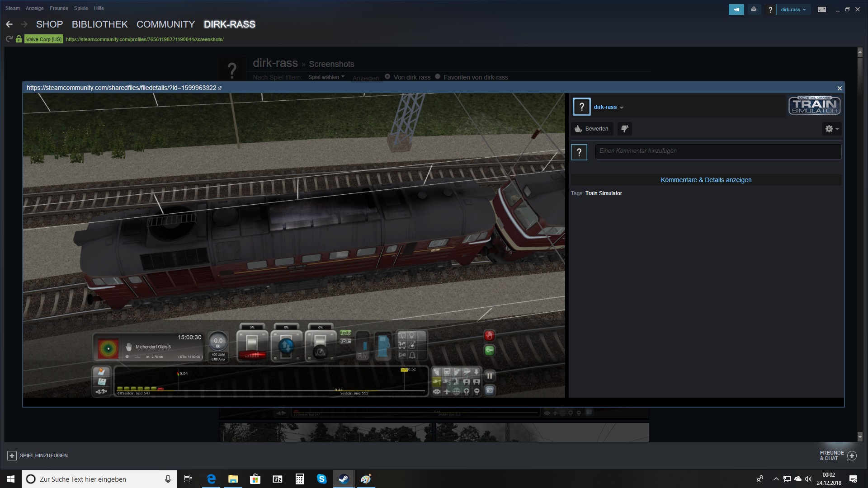Select the Von dirk-rass radio button
This screenshot has width=868, height=488.
(x=387, y=77)
